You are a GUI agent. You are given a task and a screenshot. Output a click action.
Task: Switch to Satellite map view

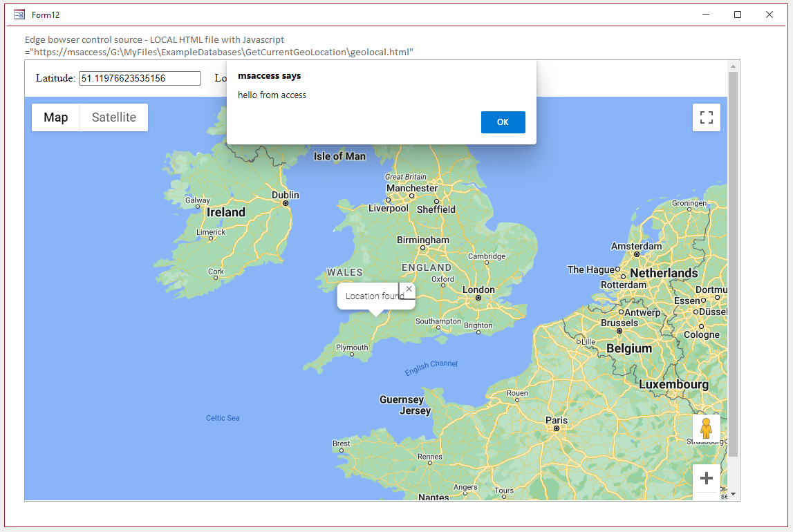pyautogui.click(x=113, y=117)
